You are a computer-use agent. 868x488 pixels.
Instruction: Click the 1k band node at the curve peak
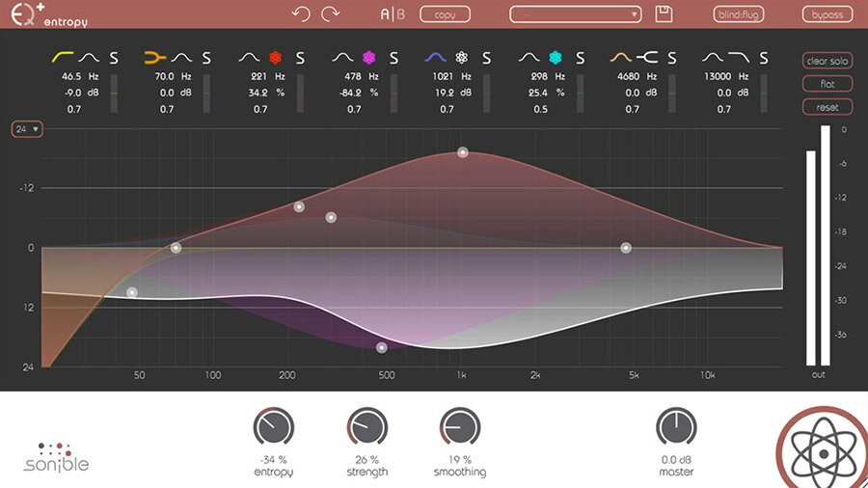tap(463, 152)
